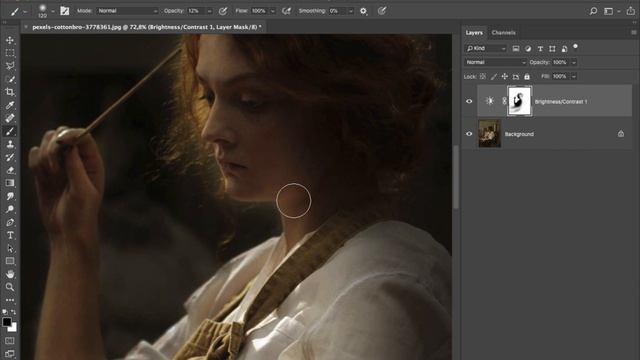Viewport: 640px width, 360px height.
Task: Select the Eyedropper tool
Action: [10, 105]
